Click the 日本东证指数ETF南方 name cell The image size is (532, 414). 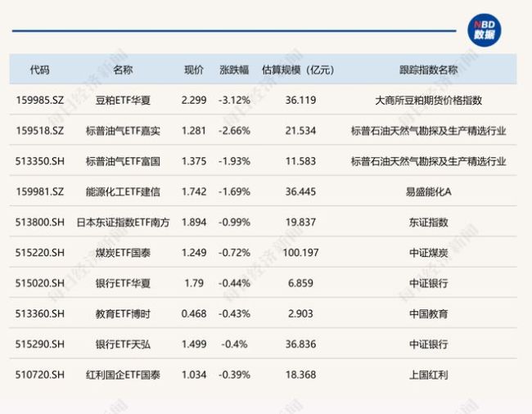(x=123, y=223)
